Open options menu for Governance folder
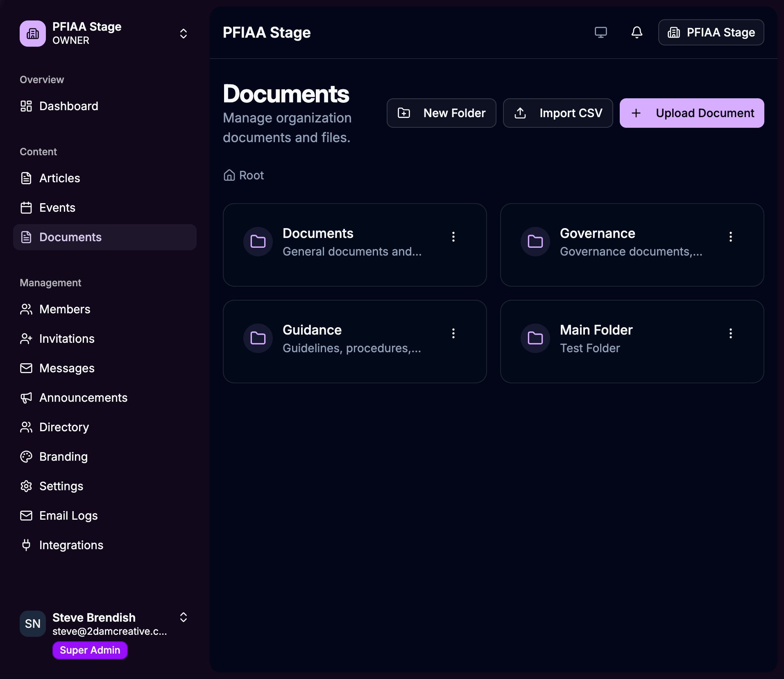The image size is (784, 679). point(731,237)
